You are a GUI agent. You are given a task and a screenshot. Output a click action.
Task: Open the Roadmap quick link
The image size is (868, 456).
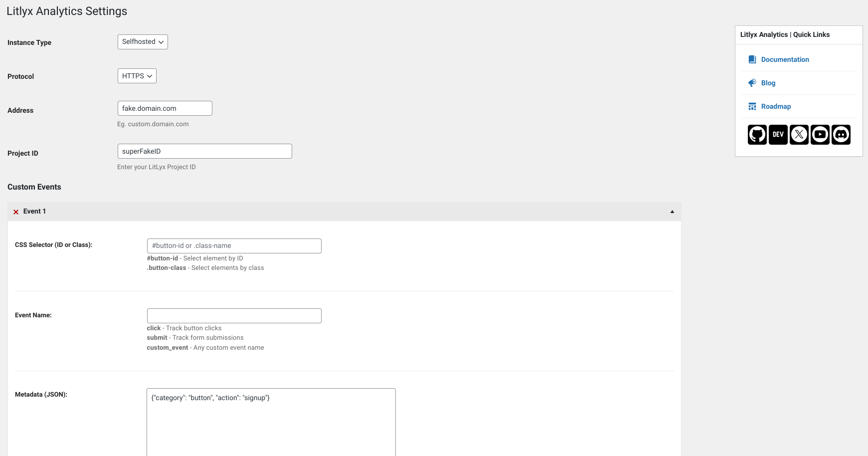776,106
